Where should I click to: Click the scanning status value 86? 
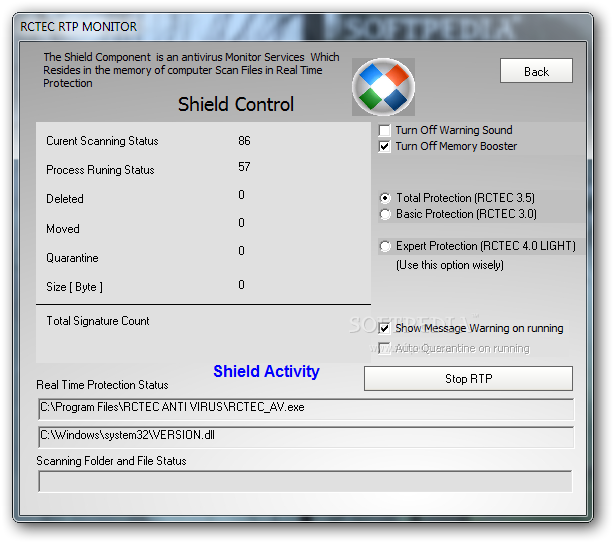(244, 141)
